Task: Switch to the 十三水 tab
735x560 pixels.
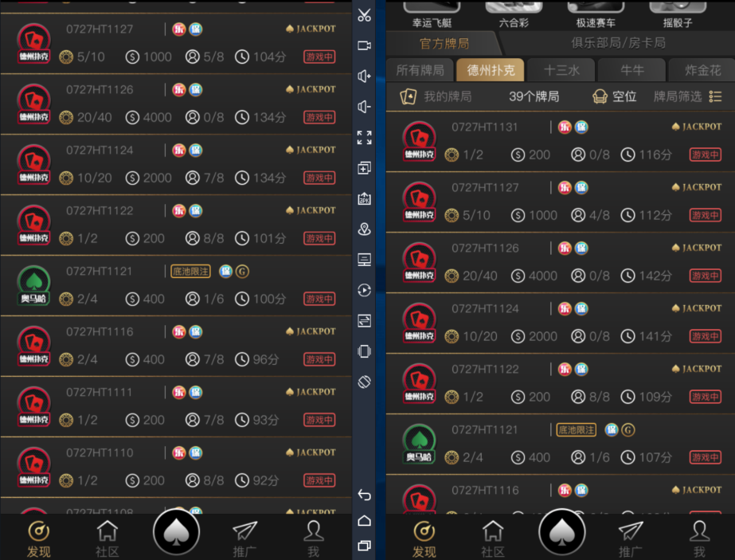Action: pyautogui.click(x=561, y=70)
